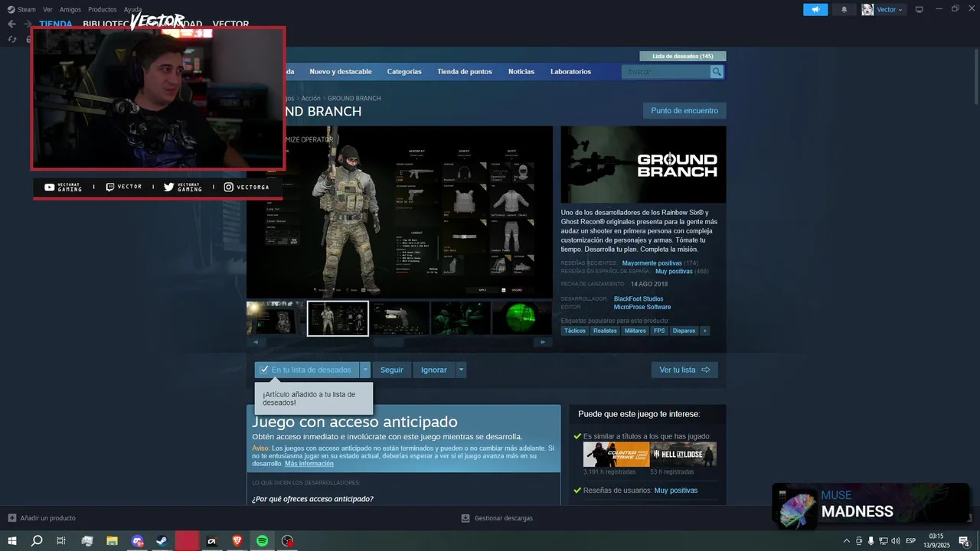
Task: Open Spotify from the taskbar
Action: coord(262,540)
